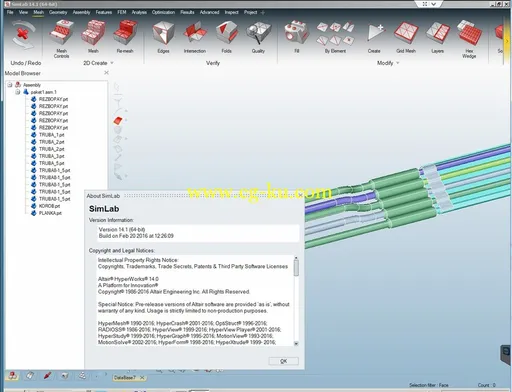
Task: Open the Folds verify tool
Action: pos(227,37)
